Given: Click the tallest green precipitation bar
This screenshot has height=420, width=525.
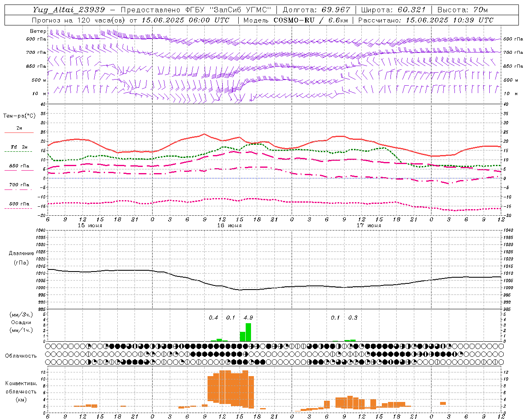Looking at the screenshot, I should click(x=248, y=332).
